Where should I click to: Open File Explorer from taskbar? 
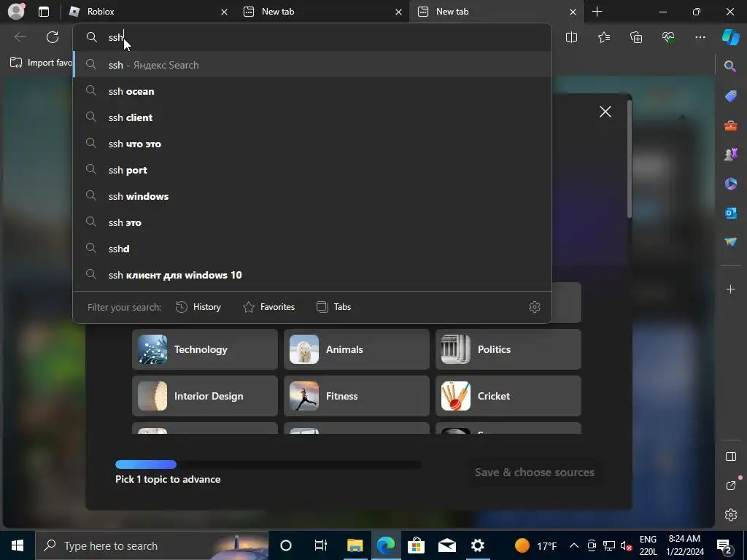click(x=355, y=545)
